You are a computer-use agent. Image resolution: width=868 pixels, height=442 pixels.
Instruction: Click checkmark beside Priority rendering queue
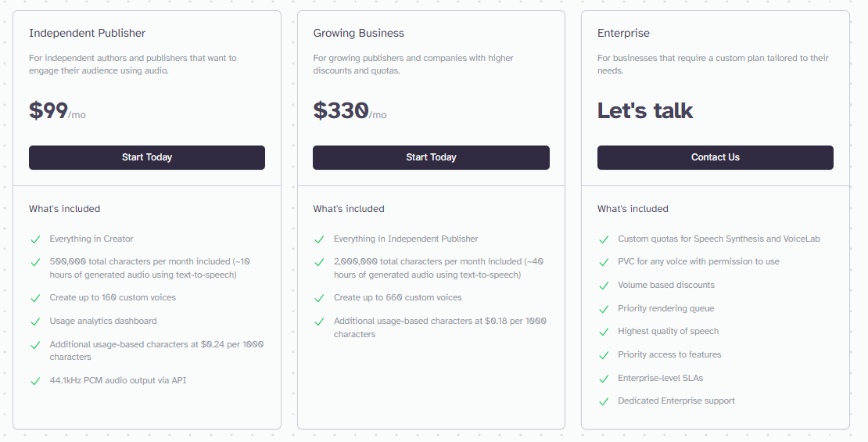[x=603, y=309]
